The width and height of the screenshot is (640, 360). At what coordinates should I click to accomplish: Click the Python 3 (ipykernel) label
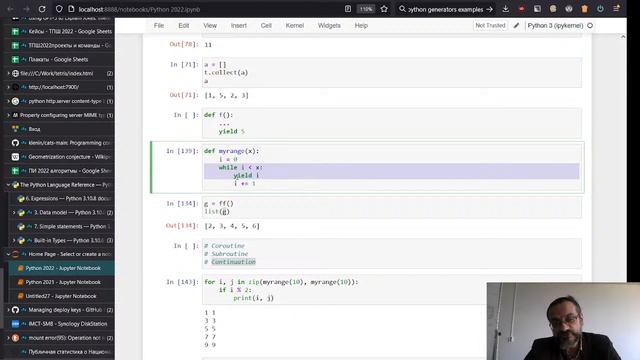point(555,25)
